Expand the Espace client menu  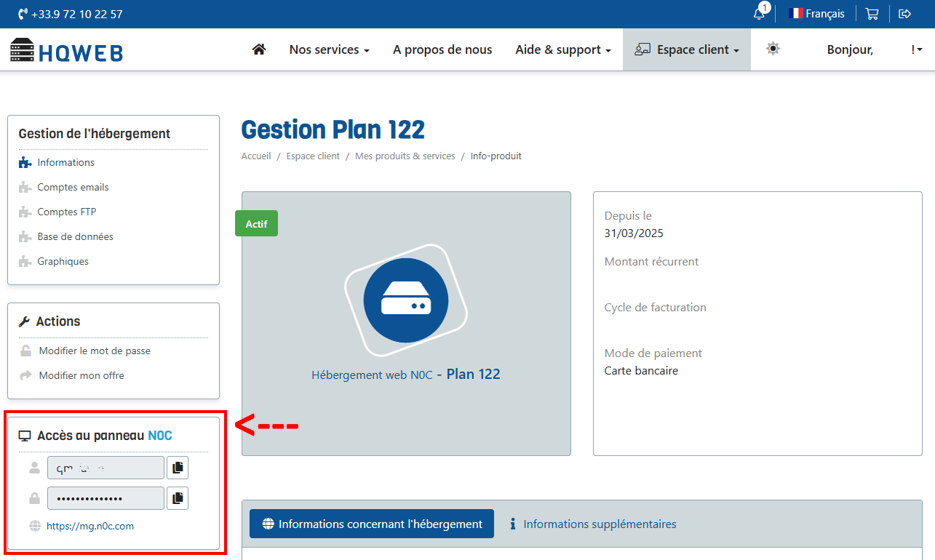[x=687, y=49]
